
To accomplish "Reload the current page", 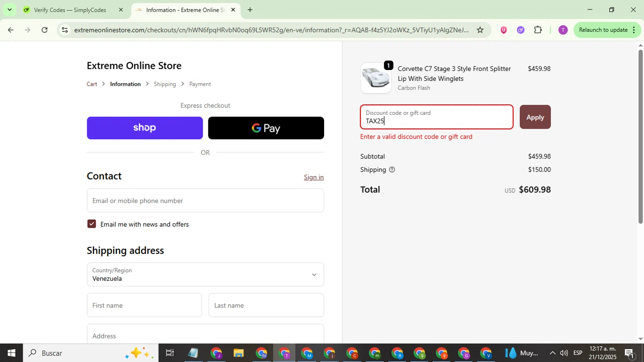I will click(45, 30).
